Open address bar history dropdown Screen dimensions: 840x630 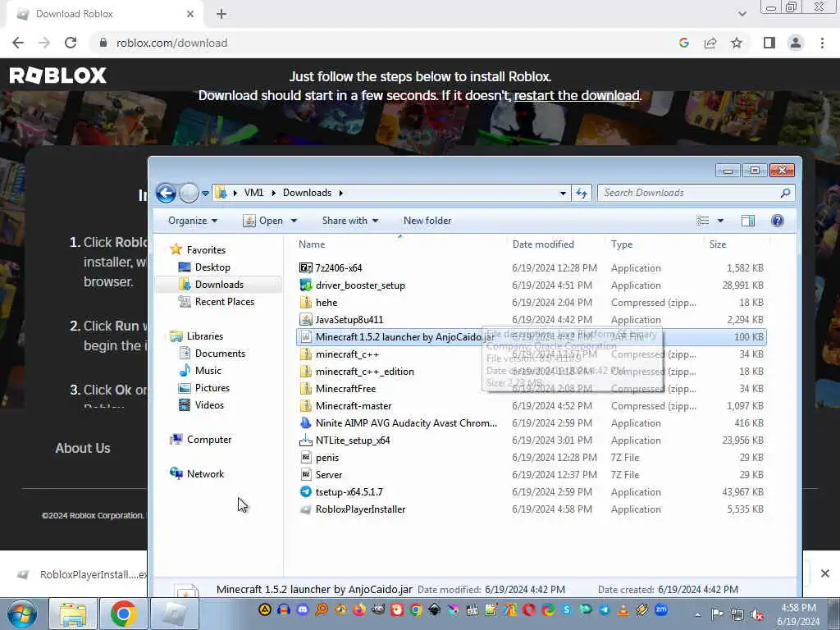563,193
